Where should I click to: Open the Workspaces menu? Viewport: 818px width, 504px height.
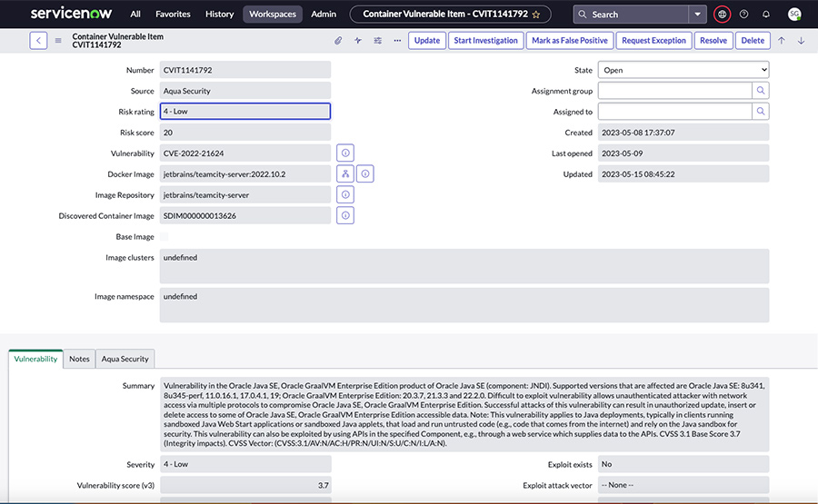click(x=273, y=15)
